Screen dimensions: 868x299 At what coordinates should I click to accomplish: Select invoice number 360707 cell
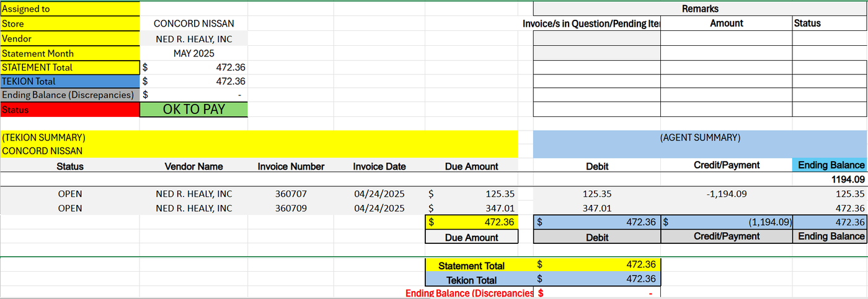[x=291, y=194]
